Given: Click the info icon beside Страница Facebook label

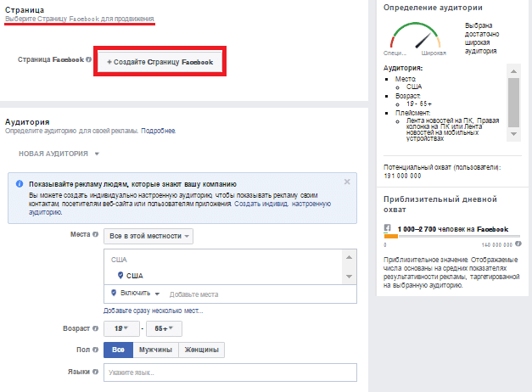Looking at the screenshot, I should click(x=89, y=60).
